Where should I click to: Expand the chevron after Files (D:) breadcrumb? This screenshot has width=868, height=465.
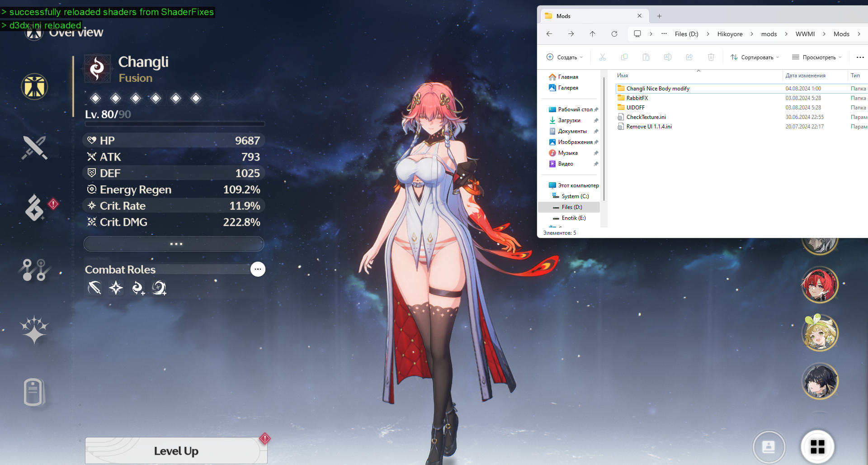point(708,34)
